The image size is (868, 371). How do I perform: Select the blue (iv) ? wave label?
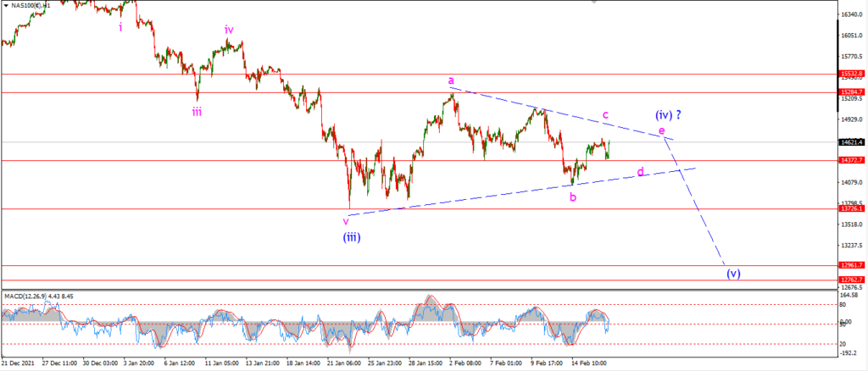[668, 115]
